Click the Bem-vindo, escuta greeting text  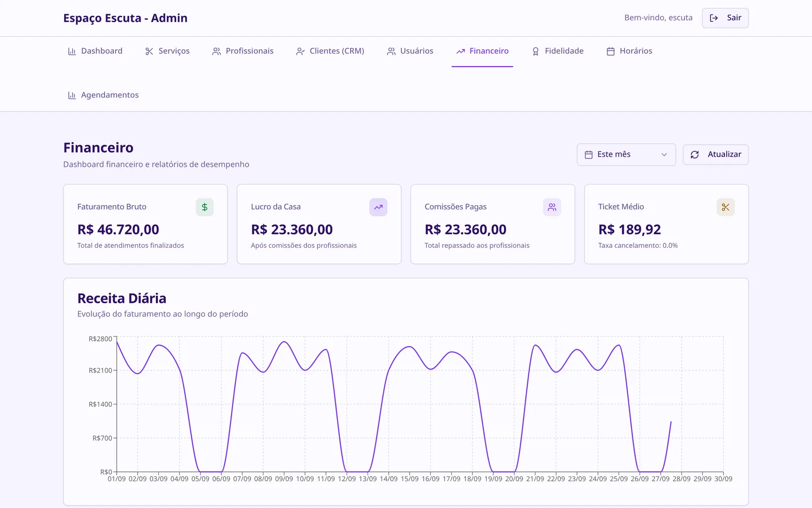coord(658,18)
